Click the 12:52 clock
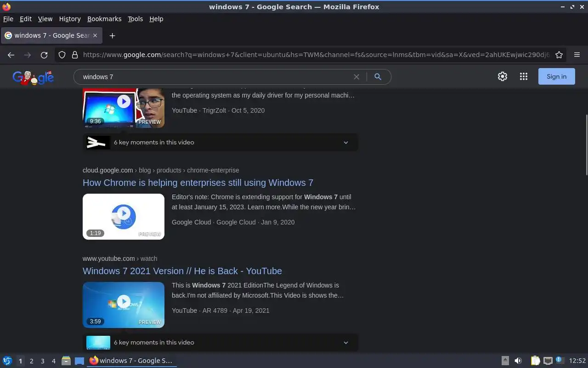Screen dimensions: 588x368 577,361
